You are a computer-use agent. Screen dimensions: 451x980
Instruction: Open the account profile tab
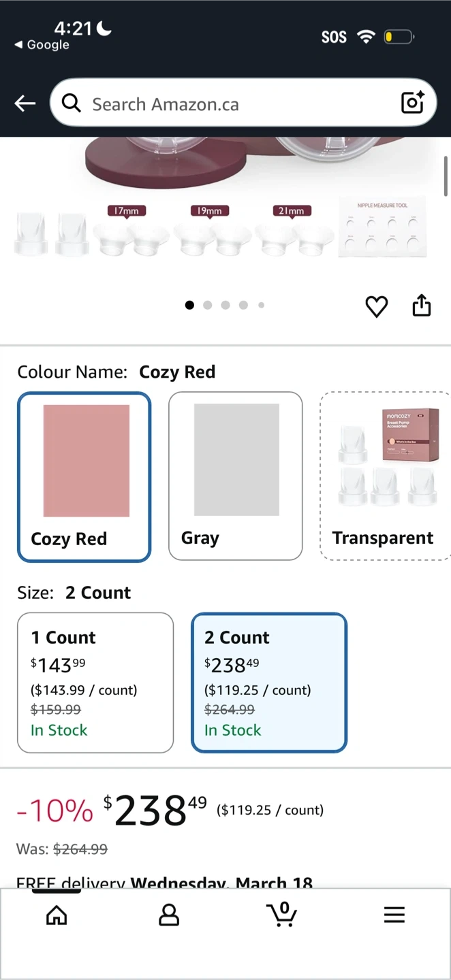tap(169, 915)
